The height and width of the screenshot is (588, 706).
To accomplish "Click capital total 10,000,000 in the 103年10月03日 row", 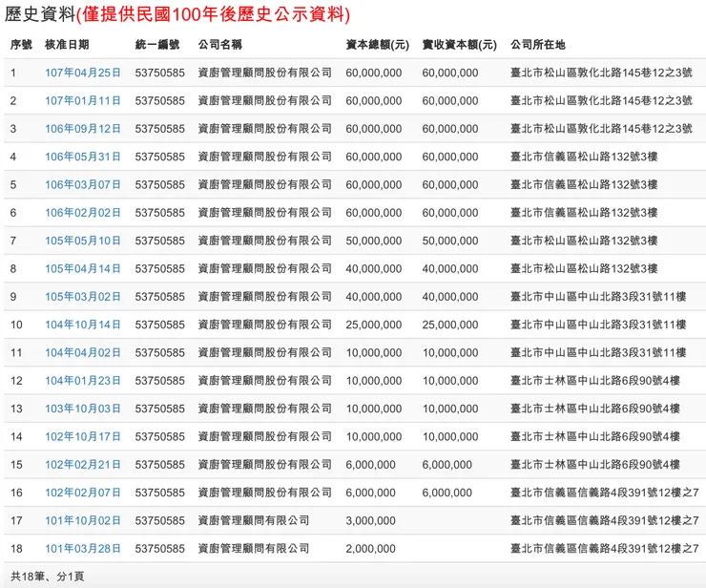I will coord(374,409).
